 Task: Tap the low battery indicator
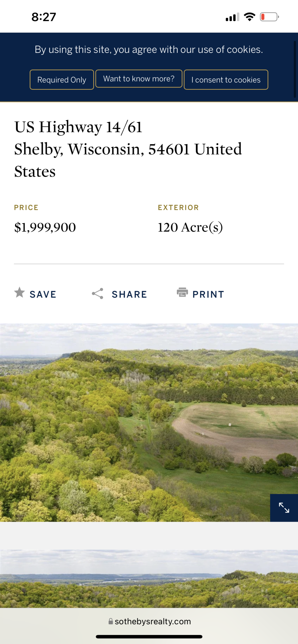tap(269, 17)
